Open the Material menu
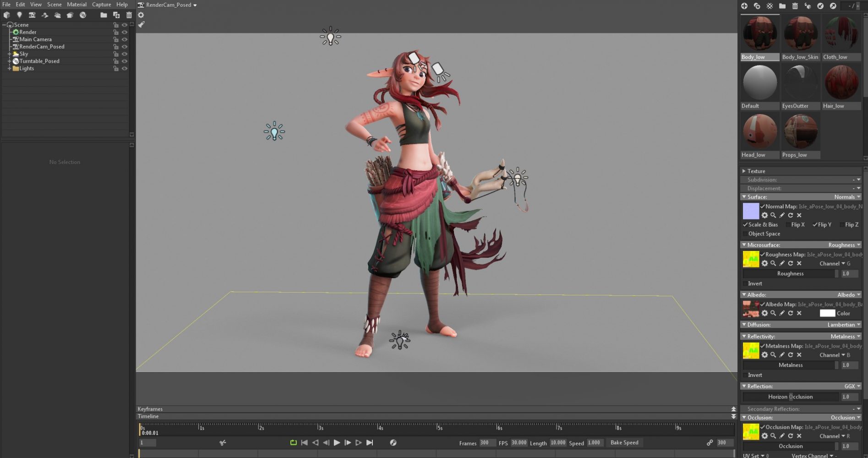Screen dimensions: 868x458 pos(76,5)
